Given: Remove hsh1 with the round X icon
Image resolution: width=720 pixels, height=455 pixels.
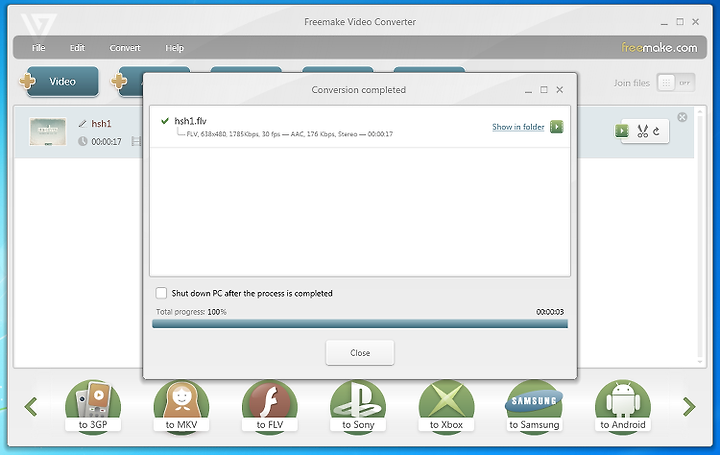Looking at the screenshot, I should (x=682, y=117).
